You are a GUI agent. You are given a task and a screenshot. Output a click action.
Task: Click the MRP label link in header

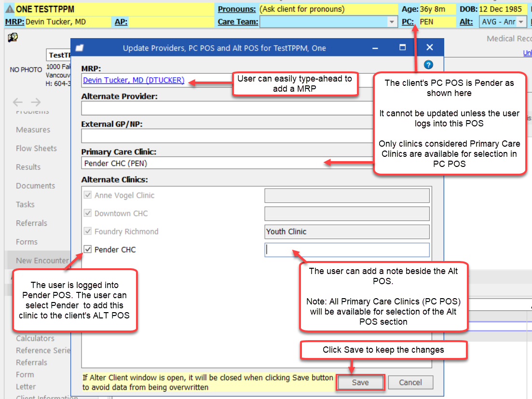pyautogui.click(x=14, y=22)
